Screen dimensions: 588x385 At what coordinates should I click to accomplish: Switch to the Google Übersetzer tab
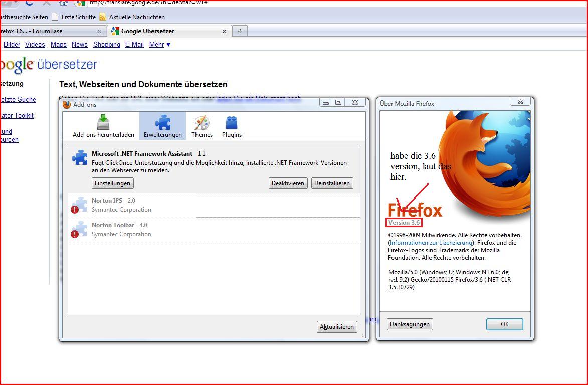169,31
